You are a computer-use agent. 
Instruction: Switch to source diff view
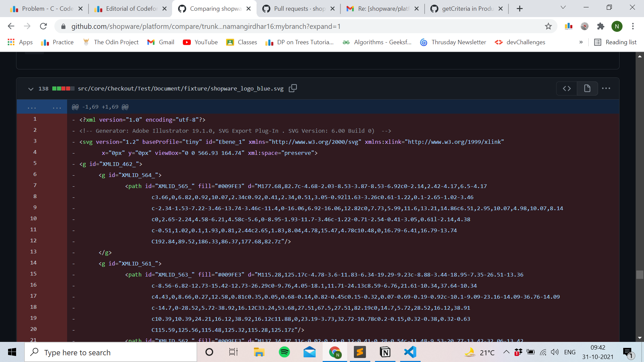pos(567,88)
